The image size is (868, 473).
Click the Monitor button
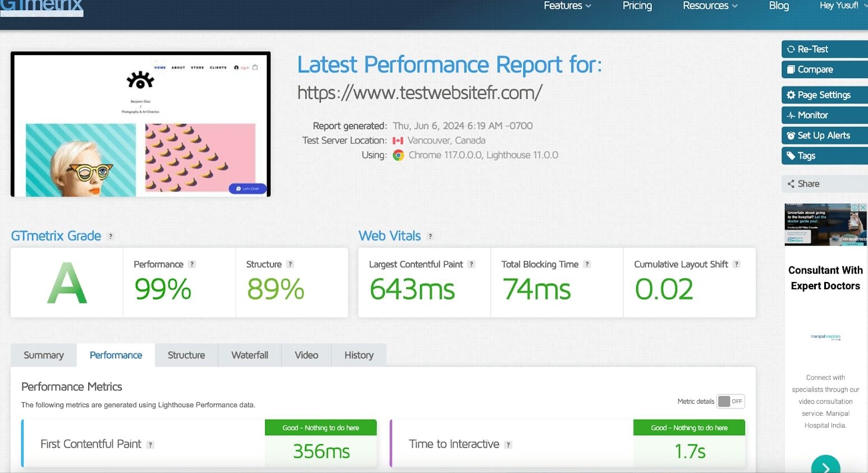[825, 115]
